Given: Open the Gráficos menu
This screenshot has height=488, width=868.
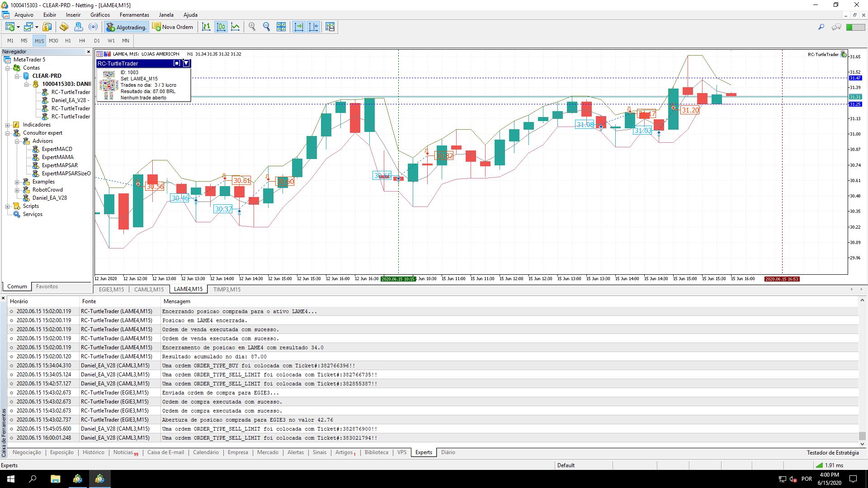Looking at the screenshot, I should click(x=100, y=15).
